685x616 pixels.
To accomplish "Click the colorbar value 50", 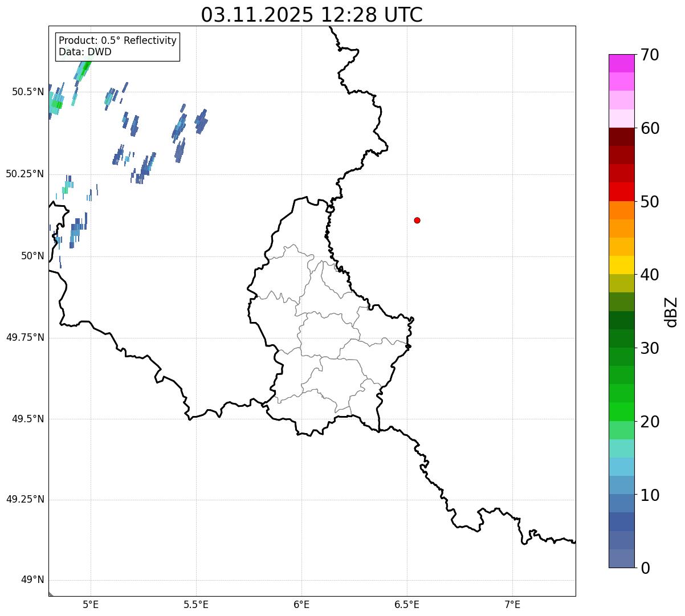I will pos(650,202).
